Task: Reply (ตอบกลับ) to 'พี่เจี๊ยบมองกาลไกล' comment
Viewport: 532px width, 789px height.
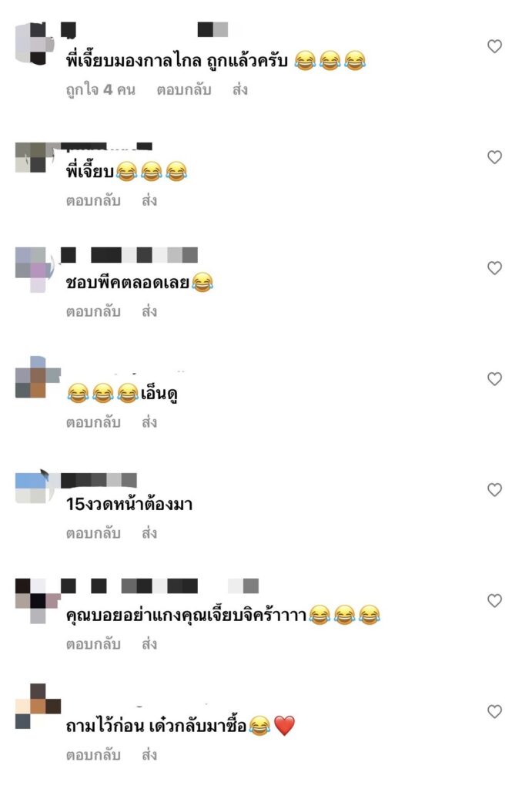Action: click(183, 90)
